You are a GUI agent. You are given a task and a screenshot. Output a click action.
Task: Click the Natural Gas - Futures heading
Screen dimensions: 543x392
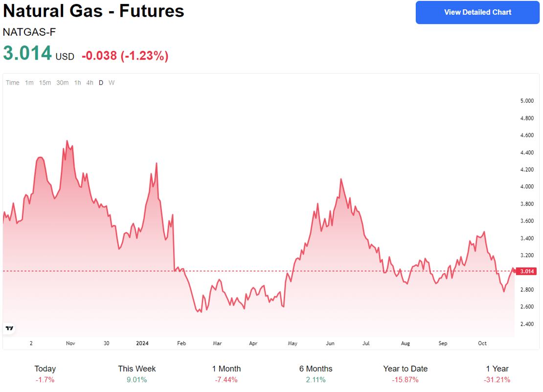tap(94, 11)
